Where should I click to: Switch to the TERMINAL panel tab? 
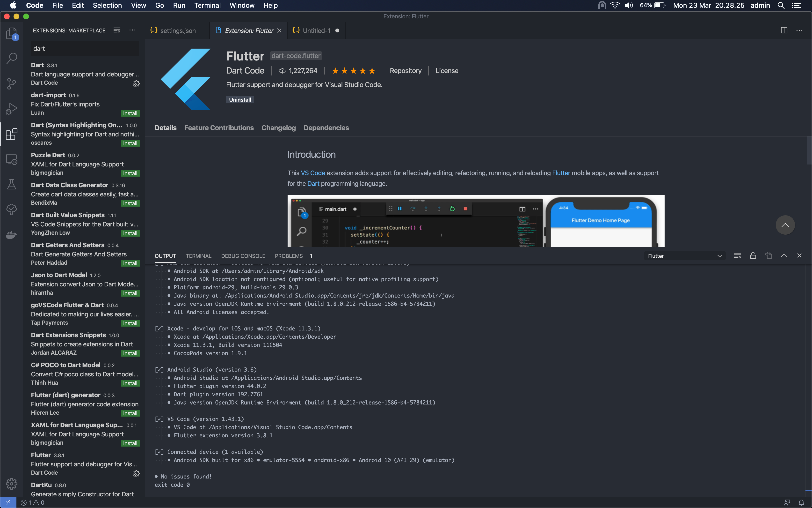(x=198, y=256)
